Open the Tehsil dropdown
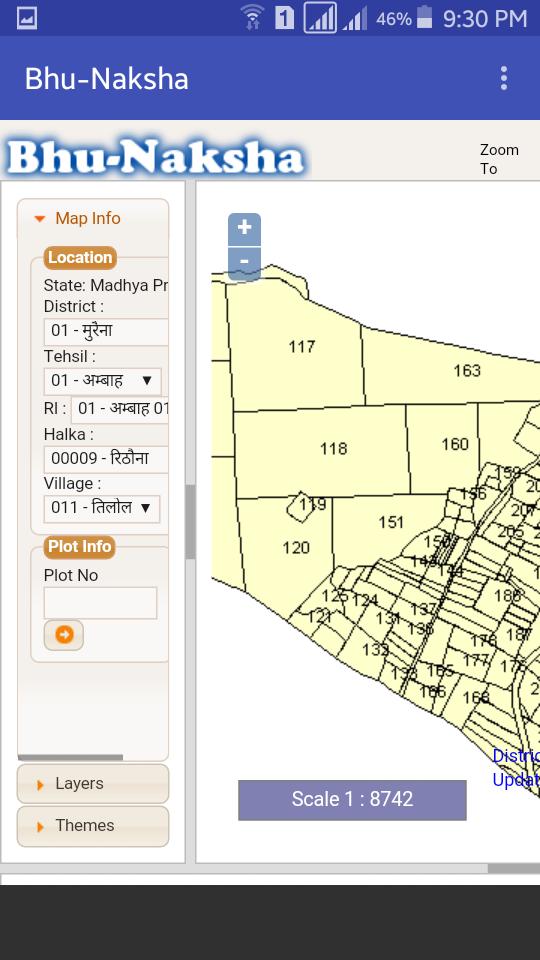The width and height of the screenshot is (540, 960). pyautogui.click(x=102, y=381)
